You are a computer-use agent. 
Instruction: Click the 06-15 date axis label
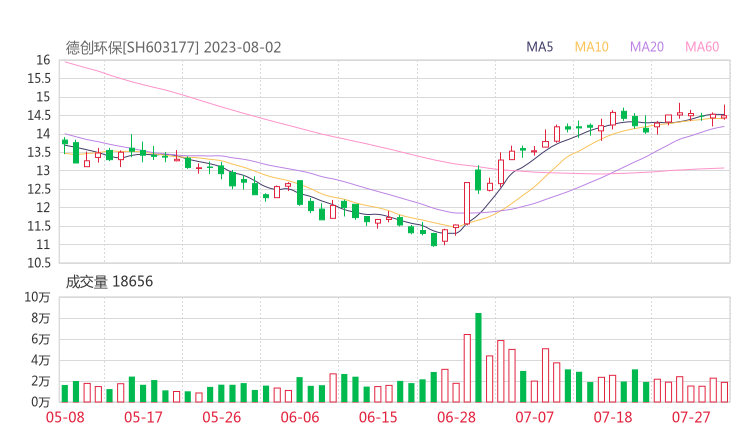click(378, 417)
